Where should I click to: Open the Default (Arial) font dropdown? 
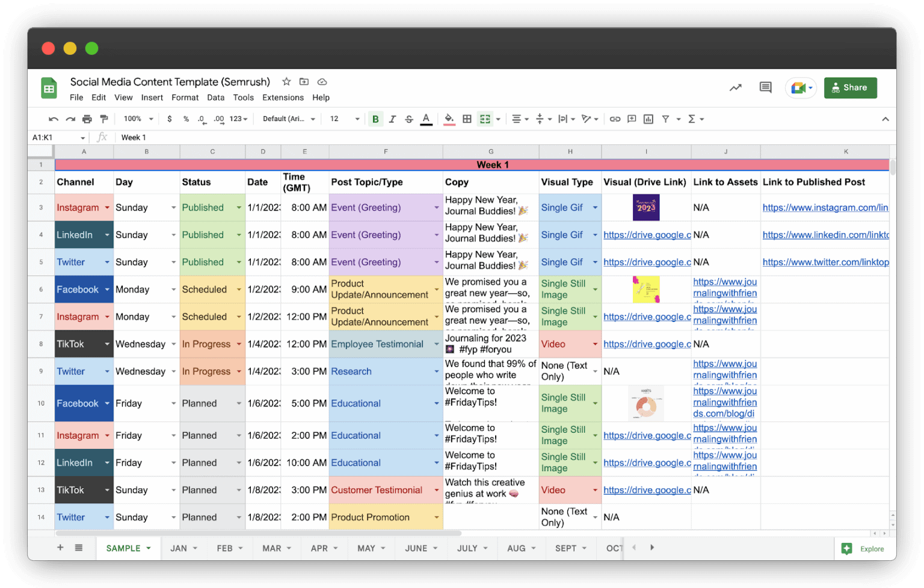point(289,119)
